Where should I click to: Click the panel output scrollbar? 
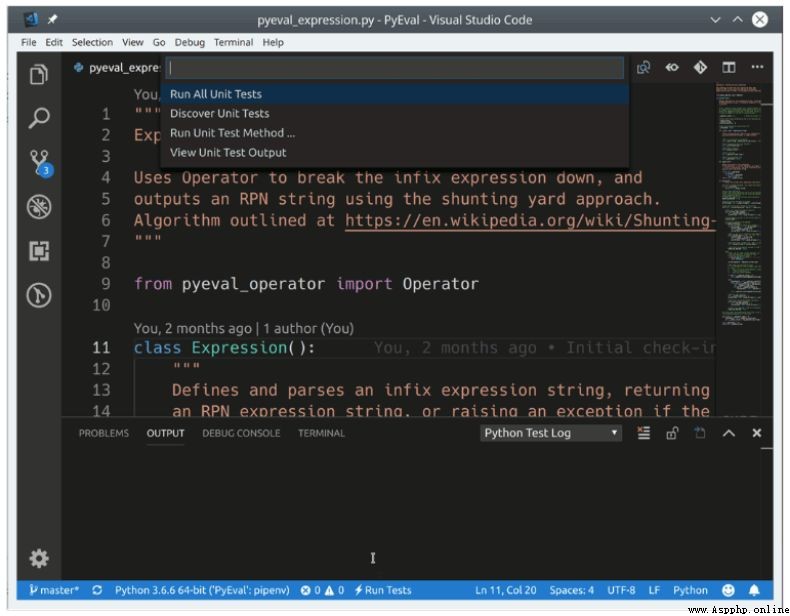pyautogui.click(x=766, y=448)
